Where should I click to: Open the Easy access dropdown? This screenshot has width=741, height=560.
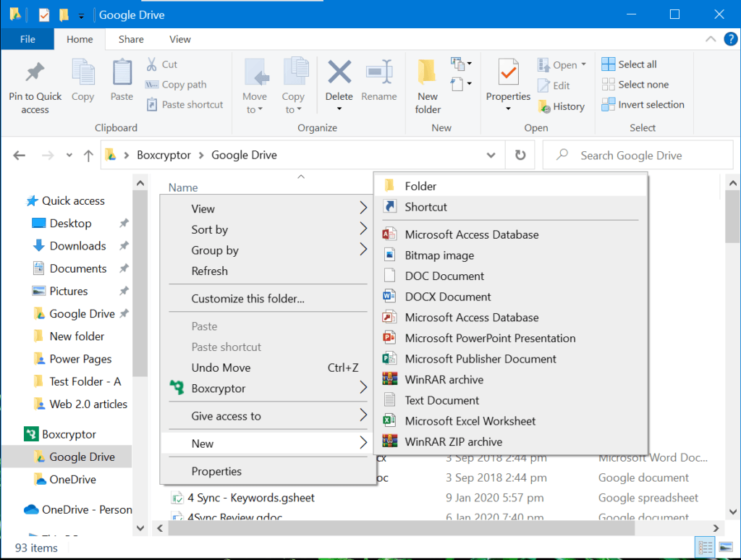pos(461,84)
